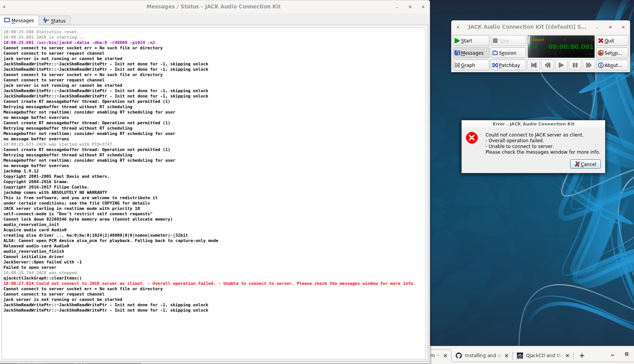
Task: Maximize the JACK control window
Action: coord(610,27)
